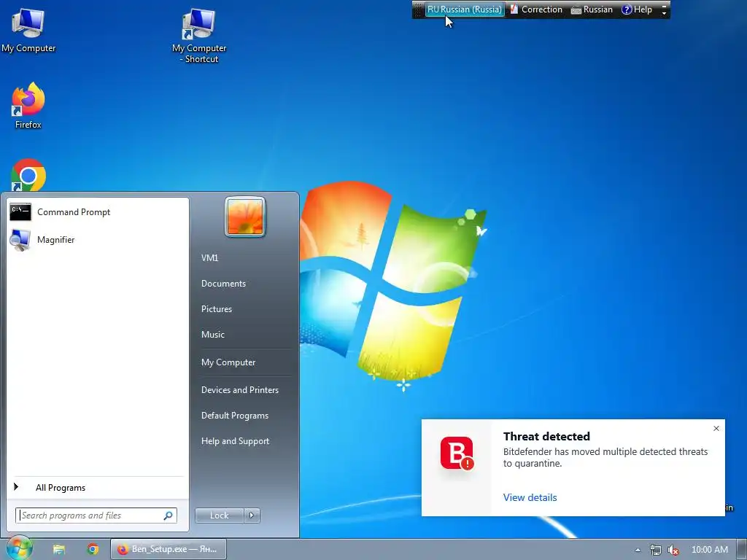This screenshot has width=747, height=560.
Task: Expand shutdown options arrow next to Lock
Action: [252, 516]
